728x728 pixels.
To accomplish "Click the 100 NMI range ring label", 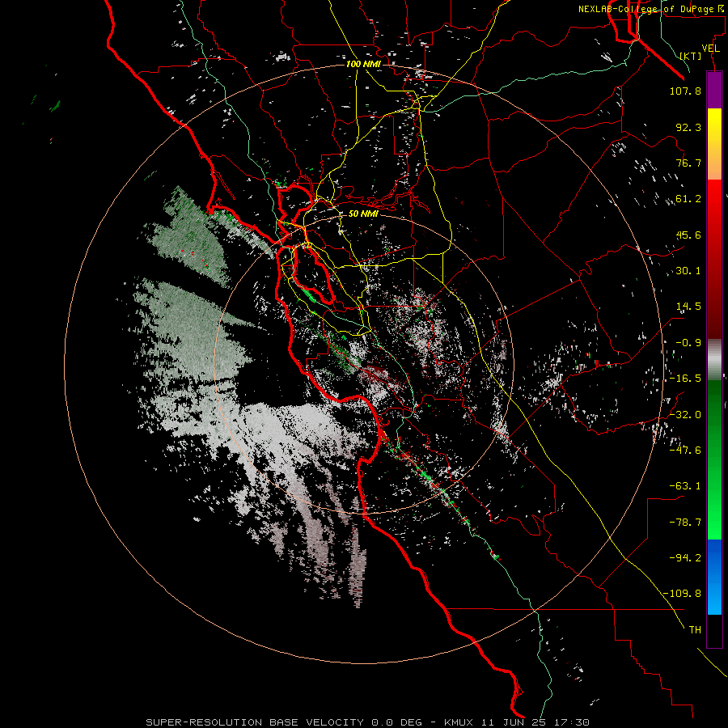I will click(x=363, y=64).
